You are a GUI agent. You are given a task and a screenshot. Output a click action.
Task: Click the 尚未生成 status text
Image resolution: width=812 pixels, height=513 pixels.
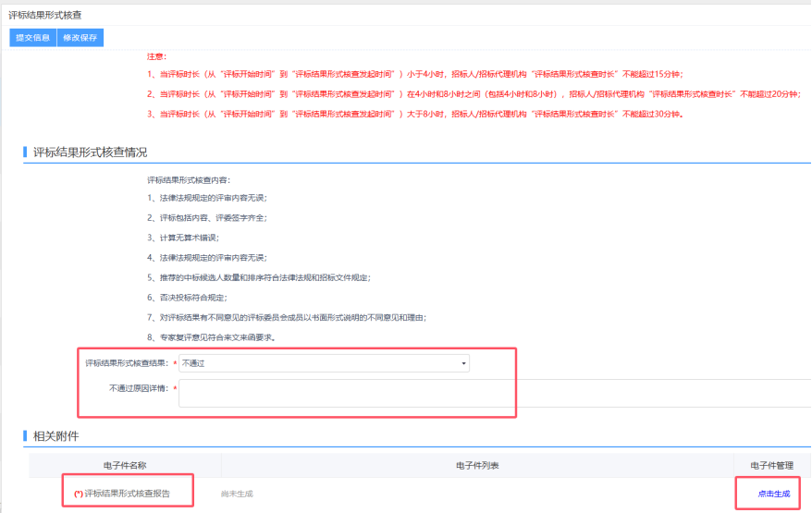click(237, 494)
